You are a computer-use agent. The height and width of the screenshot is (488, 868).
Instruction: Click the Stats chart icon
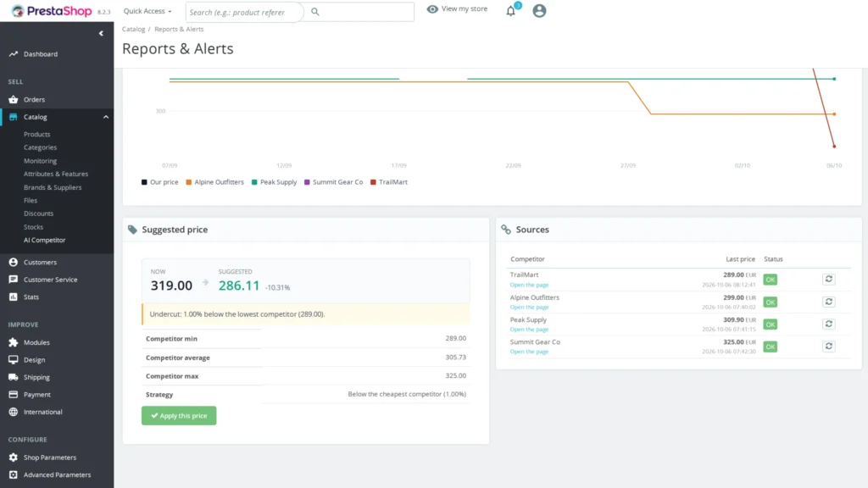point(14,297)
